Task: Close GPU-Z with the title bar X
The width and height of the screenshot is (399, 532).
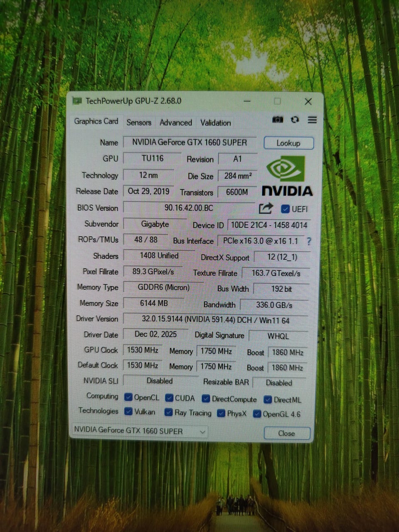Action: pos(308,101)
